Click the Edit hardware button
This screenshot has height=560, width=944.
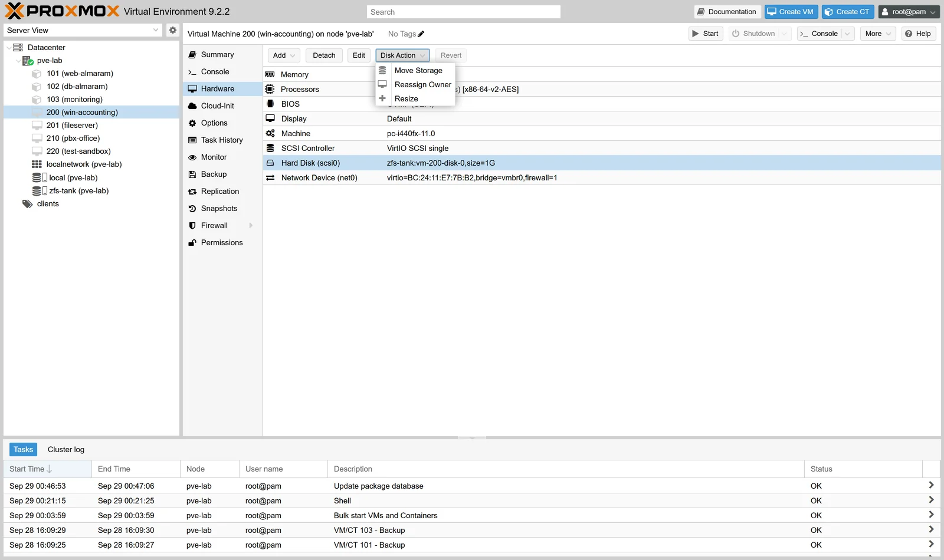(359, 55)
